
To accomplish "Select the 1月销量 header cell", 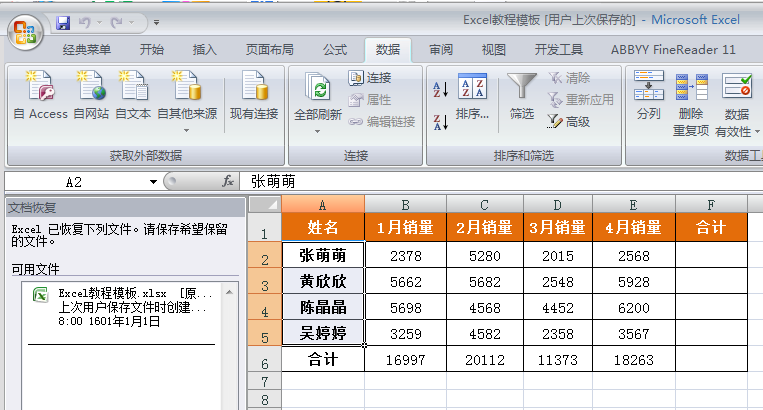I will [x=405, y=227].
